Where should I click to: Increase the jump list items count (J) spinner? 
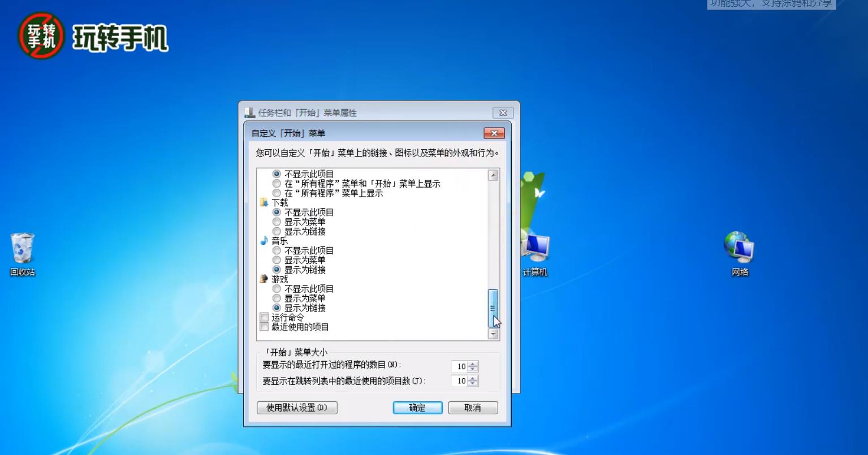[473, 378]
